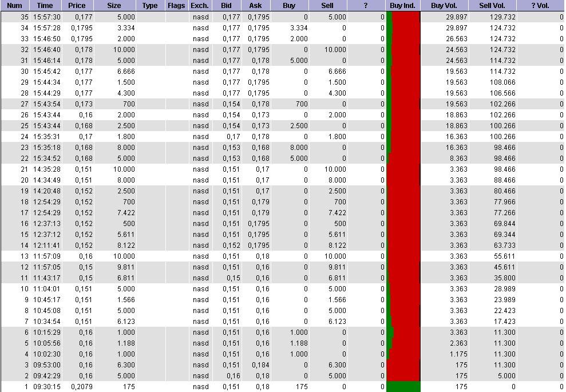Click the Num column header
This screenshot has width=566, height=392.
tap(14, 6)
